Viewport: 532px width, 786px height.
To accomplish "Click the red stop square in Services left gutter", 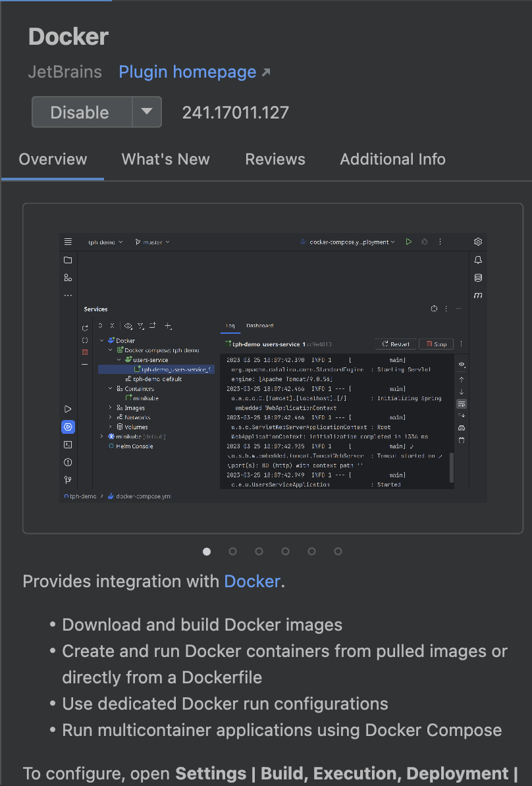I will coord(85,352).
